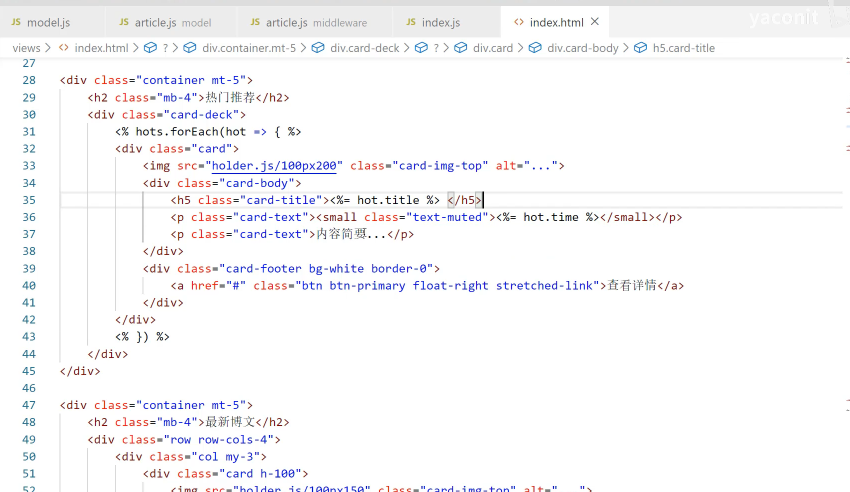
Task: Click line number 47 in the gutter
Action: (x=29, y=405)
